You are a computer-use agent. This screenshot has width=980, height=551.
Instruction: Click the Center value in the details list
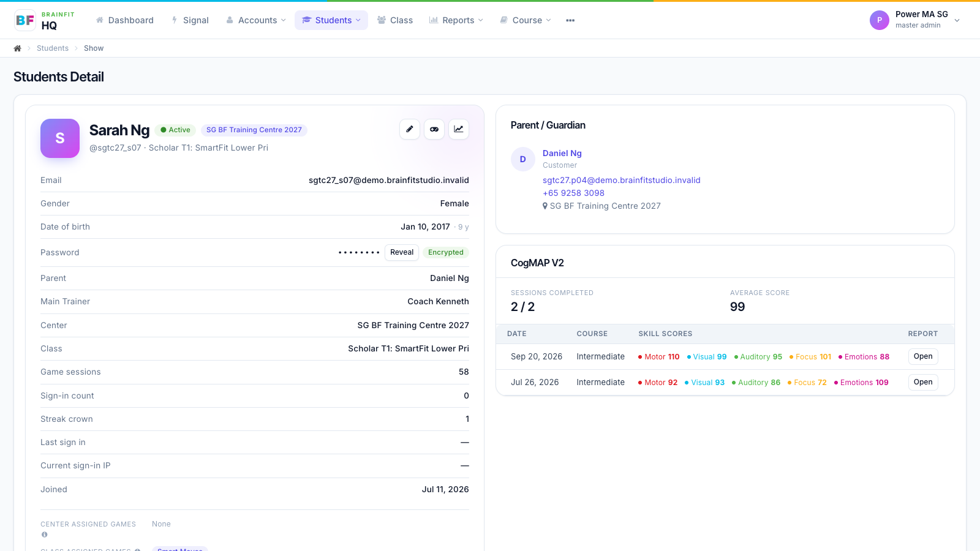413,325
